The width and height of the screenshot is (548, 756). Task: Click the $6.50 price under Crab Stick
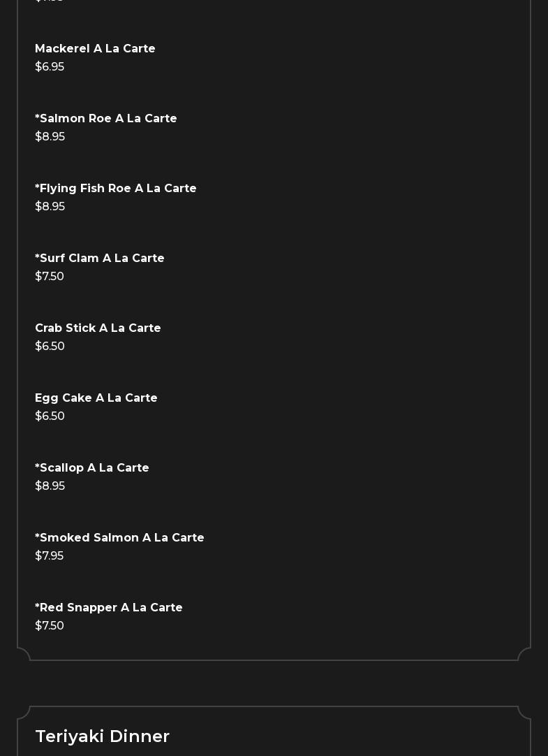tap(50, 347)
